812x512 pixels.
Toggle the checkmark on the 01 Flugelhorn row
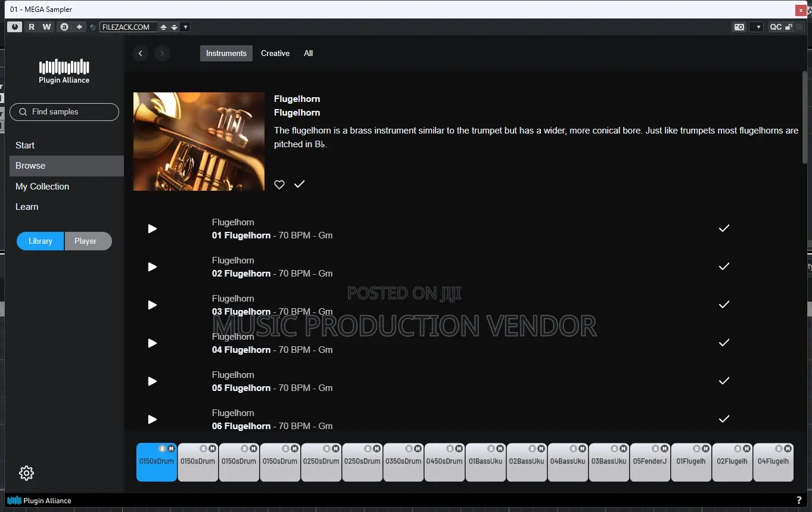coord(724,228)
